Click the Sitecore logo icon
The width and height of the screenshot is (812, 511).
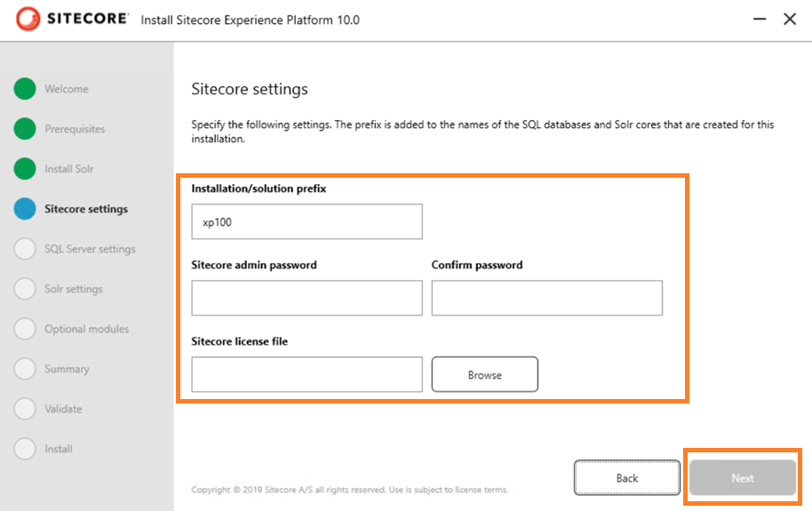(28, 20)
